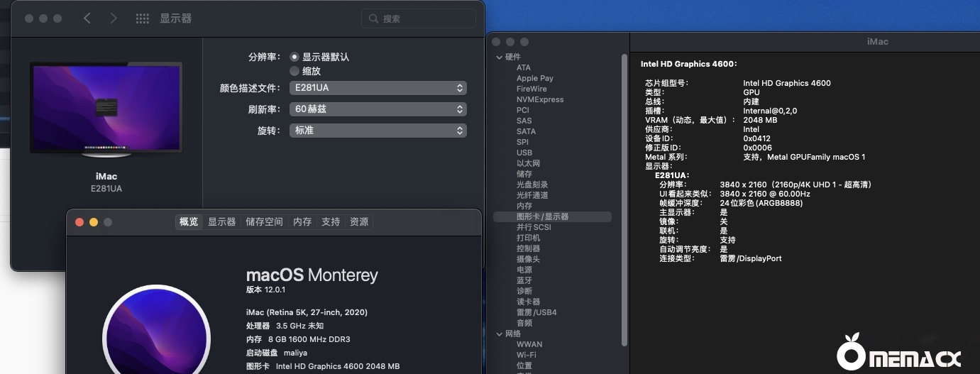
Task: Select NVMExpress in hardware list
Action: click(x=539, y=99)
